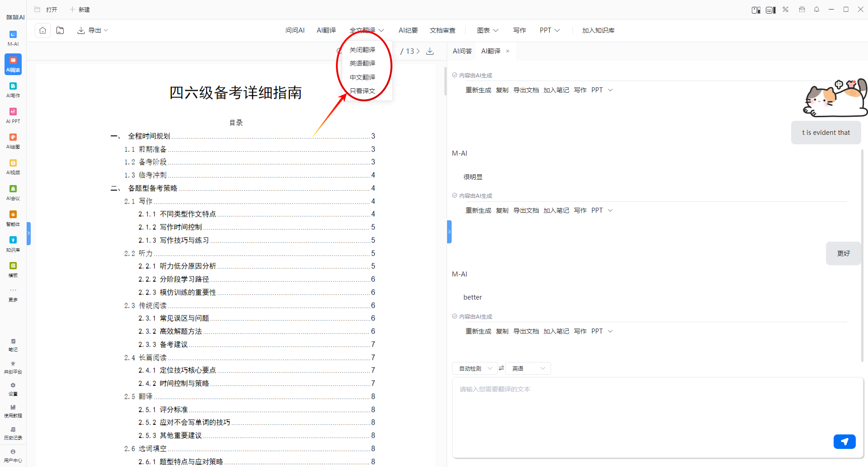Expand the 英语 target language dropdown
The width and height of the screenshot is (868, 467).
click(x=528, y=368)
